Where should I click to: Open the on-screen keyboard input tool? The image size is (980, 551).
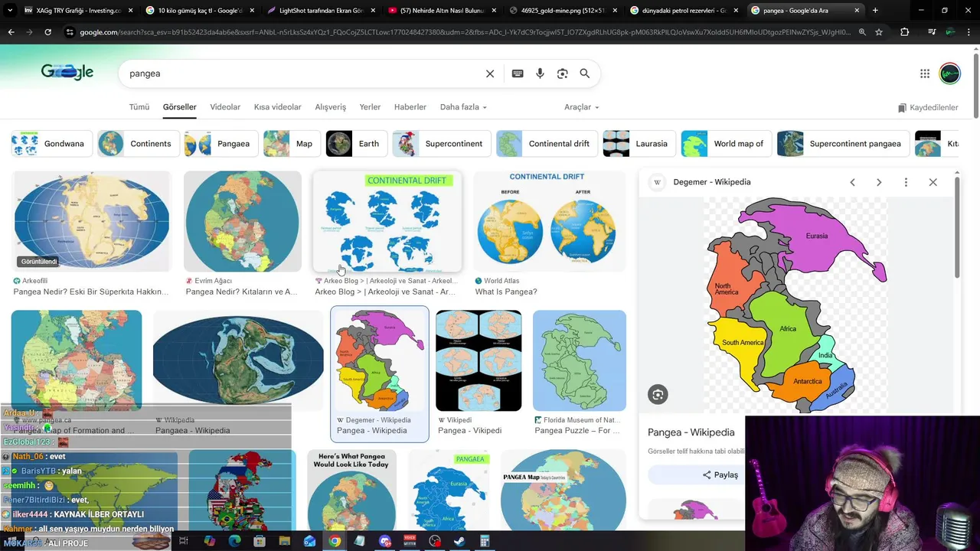click(518, 73)
